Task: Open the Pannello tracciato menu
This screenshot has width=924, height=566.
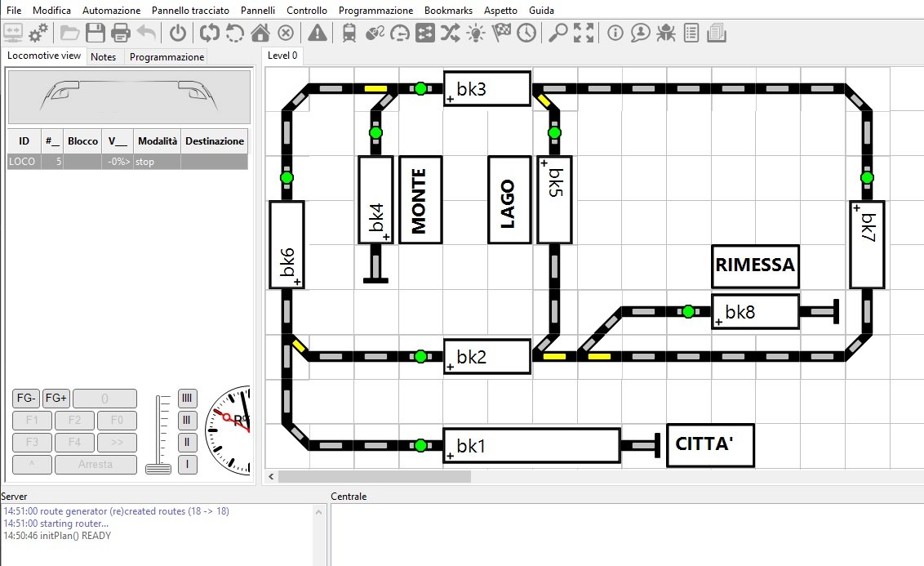Action: (x=190, y=11)
